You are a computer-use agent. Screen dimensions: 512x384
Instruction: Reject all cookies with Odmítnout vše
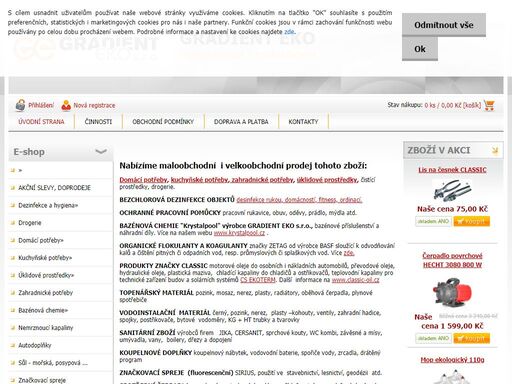coord(444,25)
